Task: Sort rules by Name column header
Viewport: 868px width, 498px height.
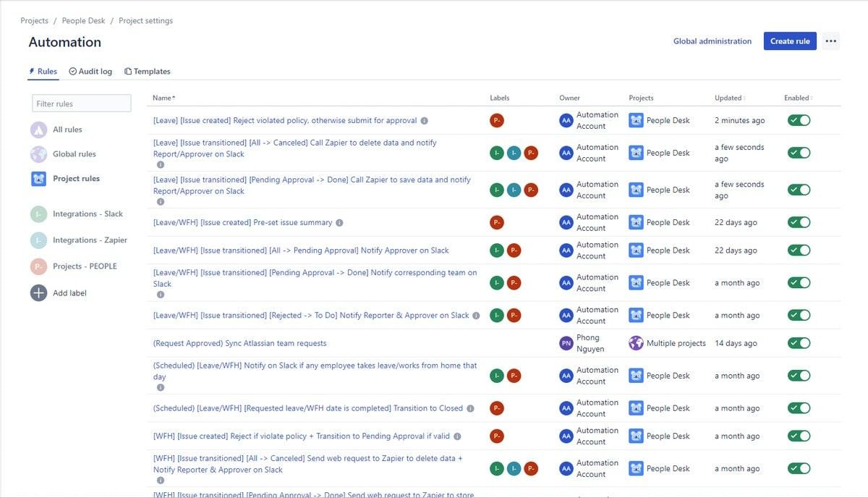Action: 163,98
